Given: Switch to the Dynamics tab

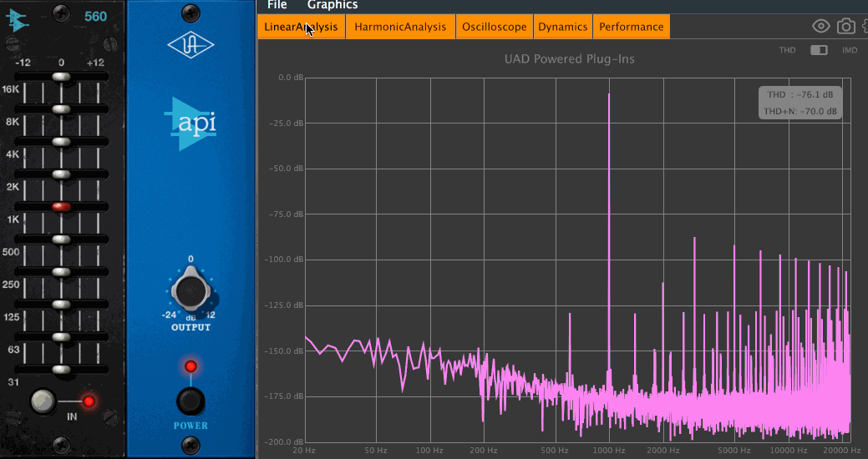Looking at the screenshot, I should [563, 27].
